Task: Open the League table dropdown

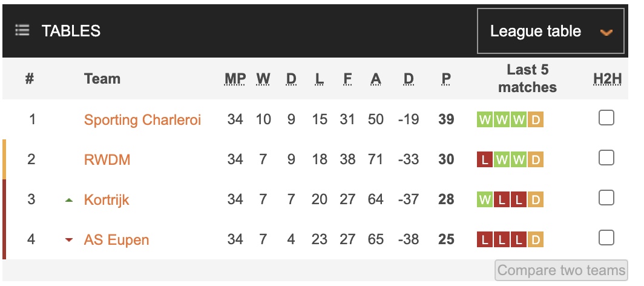Action: (x=550, y=32)
